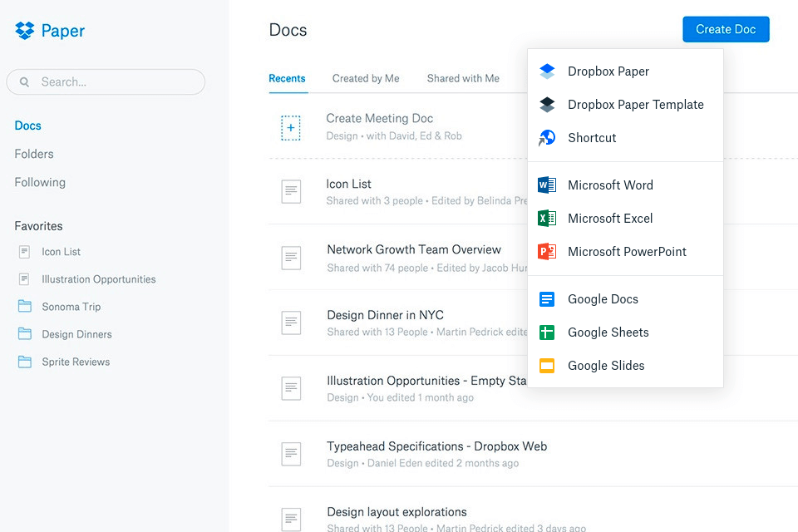Click the document icon for Design Dinner in NYC
The height and width of the screenshot is (532, 798).
pos(291,323)
